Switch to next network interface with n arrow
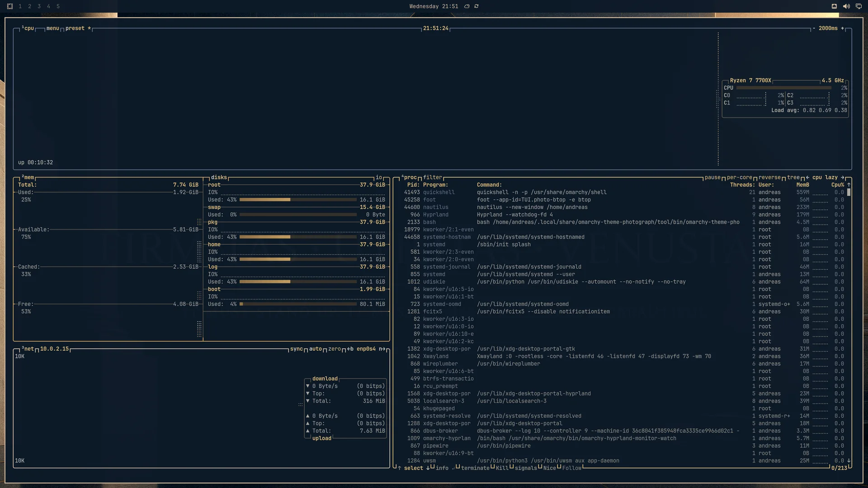Screen dimensions: 868x488 382,349
